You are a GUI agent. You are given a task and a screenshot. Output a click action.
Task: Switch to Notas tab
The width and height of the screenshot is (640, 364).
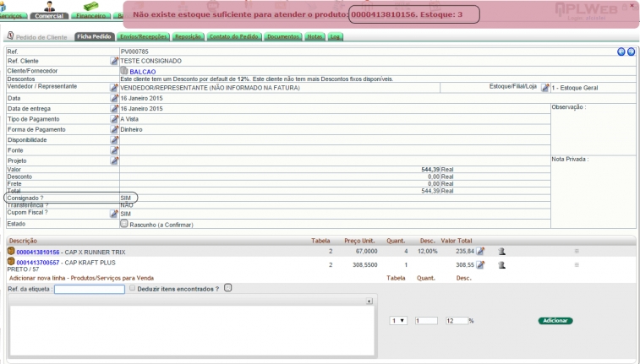pyautogui.click(x=315, y=36)
